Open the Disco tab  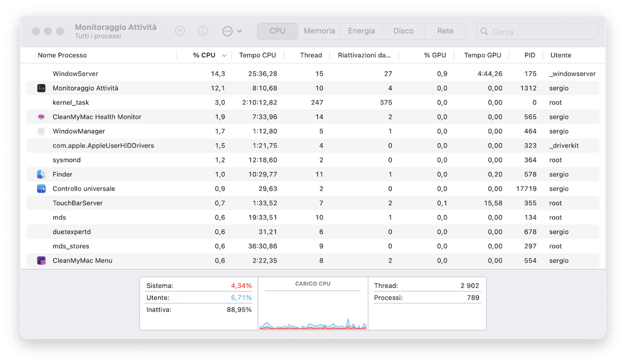click(x=403, y=31)
